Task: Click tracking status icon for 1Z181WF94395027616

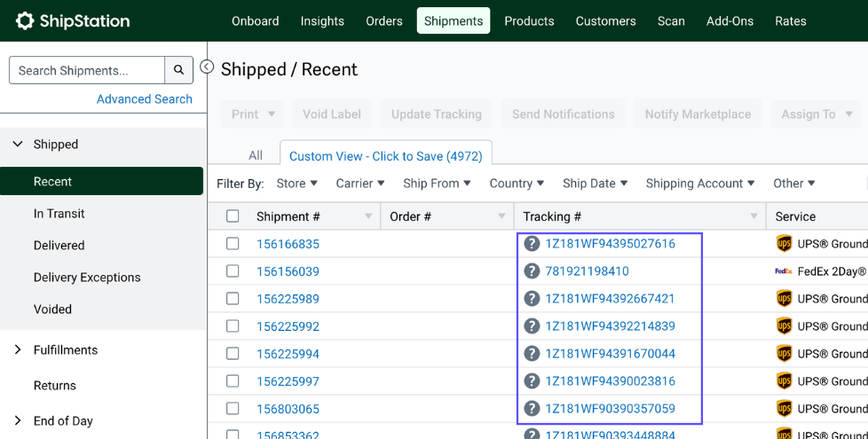Action: [x=532, y=244]
